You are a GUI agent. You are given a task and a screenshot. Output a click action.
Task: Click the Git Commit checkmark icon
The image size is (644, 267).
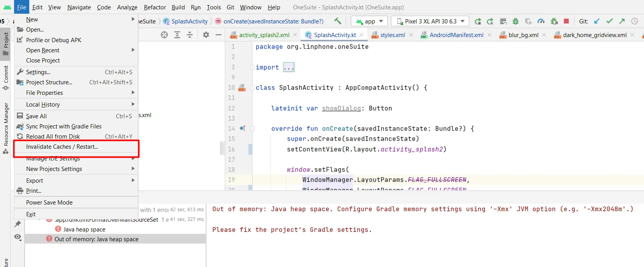point(610,21)
